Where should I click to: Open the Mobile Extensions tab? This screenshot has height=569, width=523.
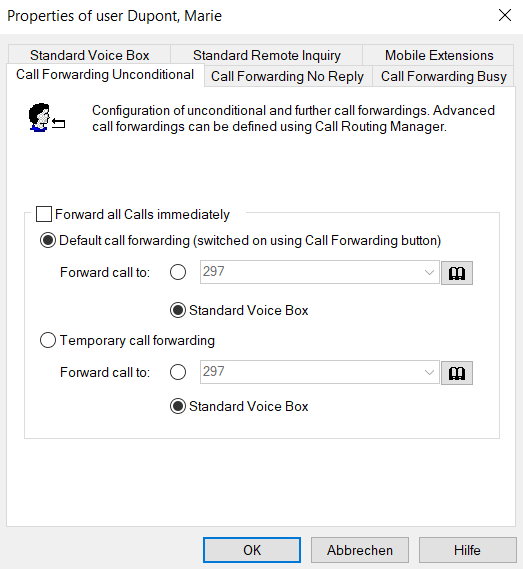(439, 55)
